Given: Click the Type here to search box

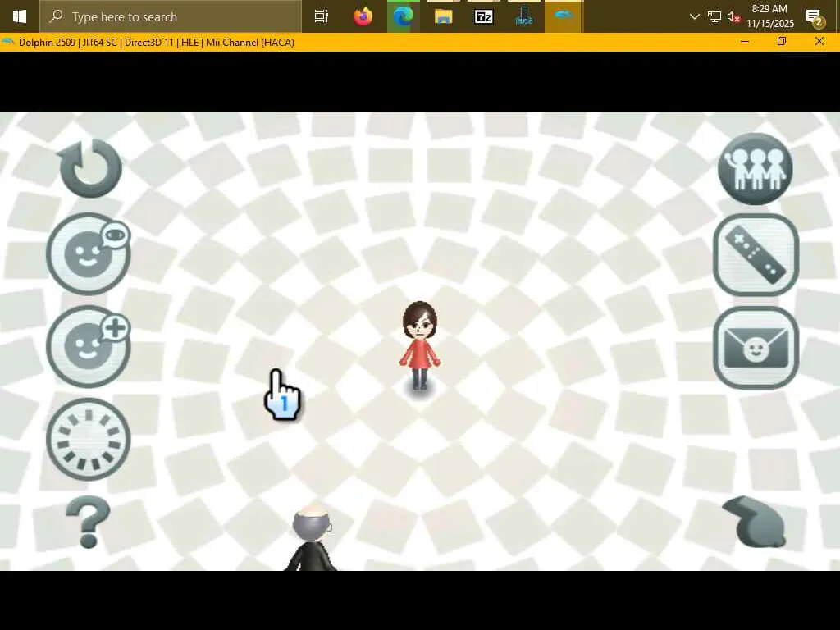Looking at the screenshot, I should tap(171, 16).
